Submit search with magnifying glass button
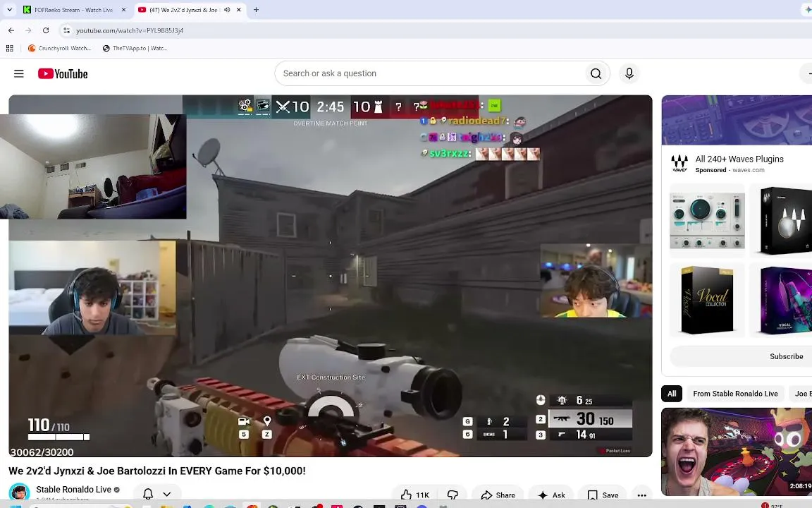 pos(596,73)
